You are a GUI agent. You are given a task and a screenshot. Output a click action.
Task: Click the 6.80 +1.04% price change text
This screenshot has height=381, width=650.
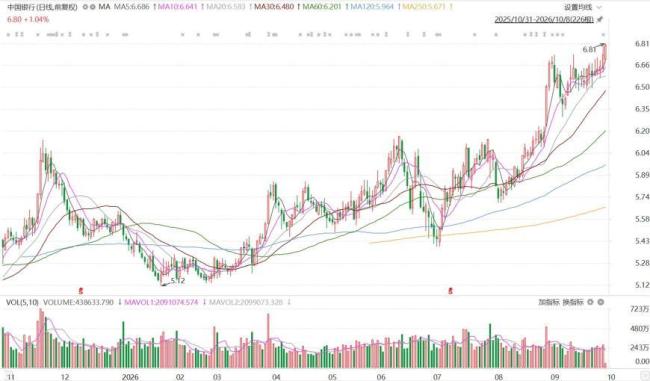(28, 19)
